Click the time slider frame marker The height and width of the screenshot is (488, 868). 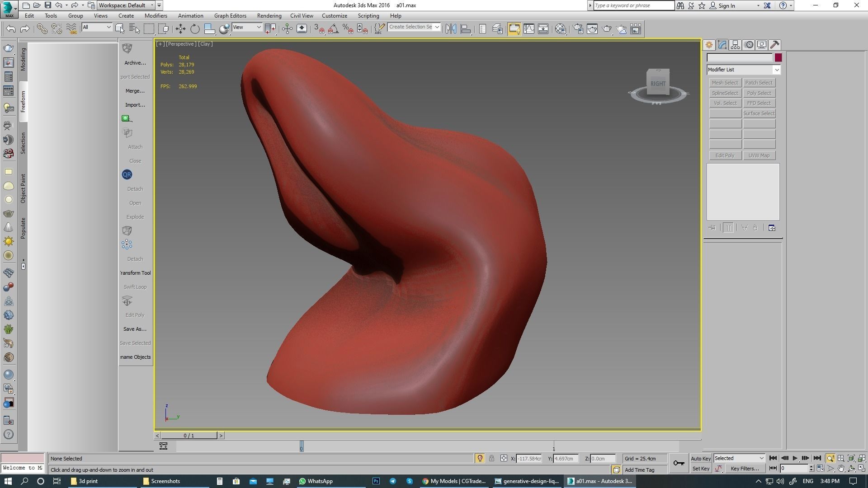pos(302,446)
